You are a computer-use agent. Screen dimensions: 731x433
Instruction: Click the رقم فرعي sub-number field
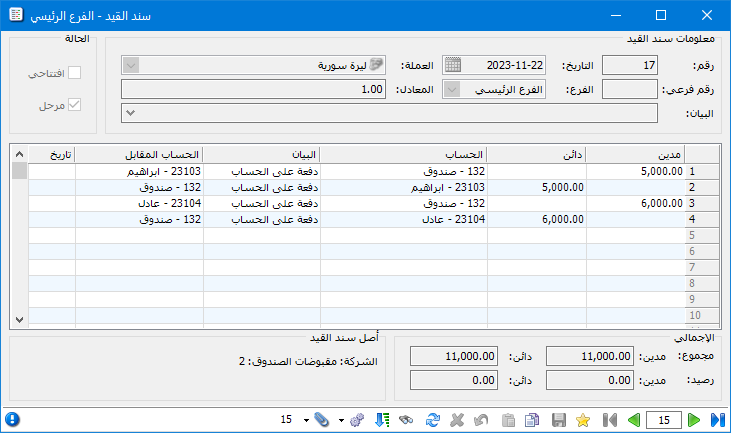click(629, 89)
